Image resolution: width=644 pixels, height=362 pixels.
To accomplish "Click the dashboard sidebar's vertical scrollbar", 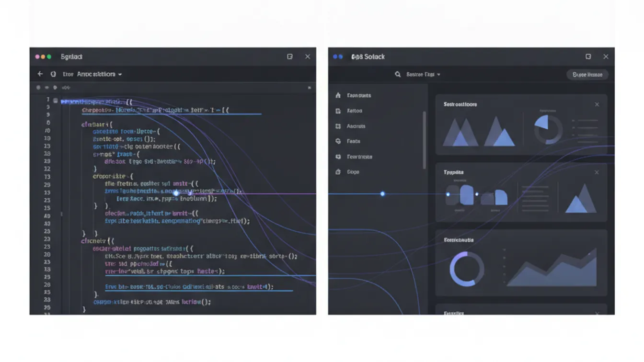I will point(424,140).
